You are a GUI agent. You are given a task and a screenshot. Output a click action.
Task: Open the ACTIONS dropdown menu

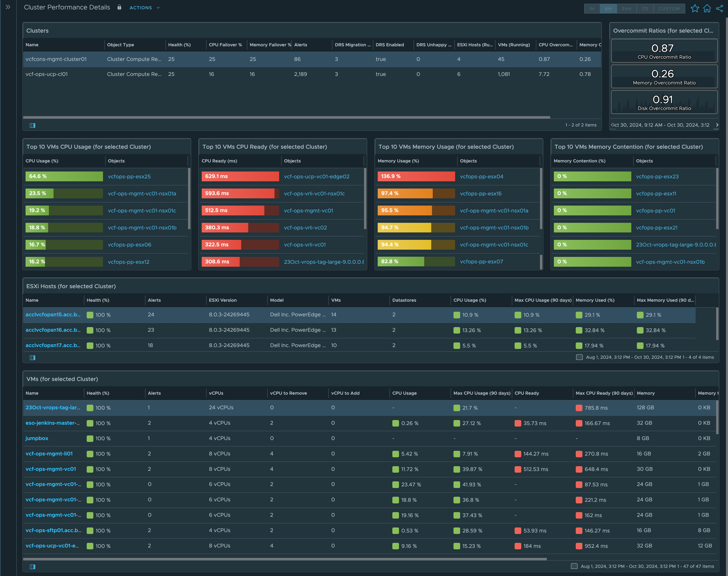(144, 8)
